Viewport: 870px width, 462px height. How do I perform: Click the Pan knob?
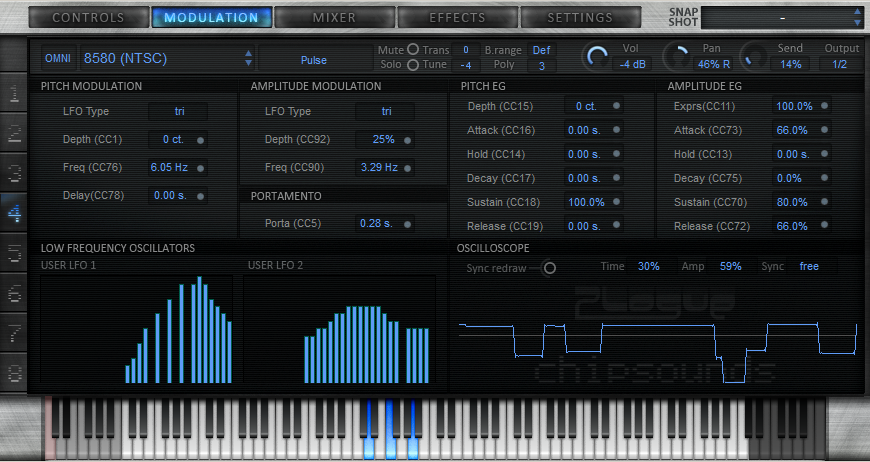[x=677, y=57]
